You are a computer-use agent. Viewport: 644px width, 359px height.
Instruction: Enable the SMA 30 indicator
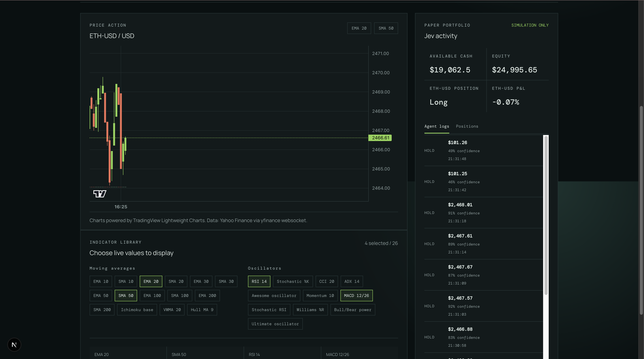226,281
